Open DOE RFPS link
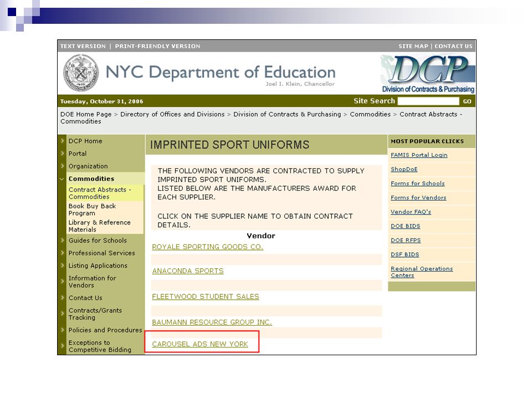Viewport: 532px width, 399px height. (x=406, y=241)
